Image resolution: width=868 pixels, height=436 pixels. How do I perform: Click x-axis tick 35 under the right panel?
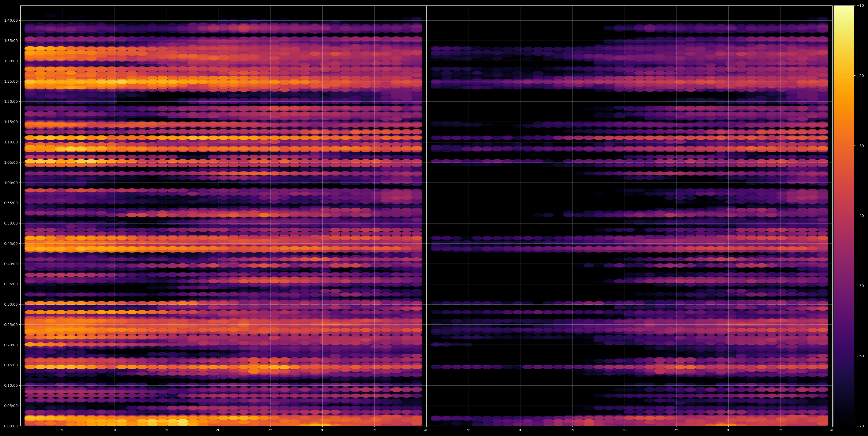coord(780,430)
